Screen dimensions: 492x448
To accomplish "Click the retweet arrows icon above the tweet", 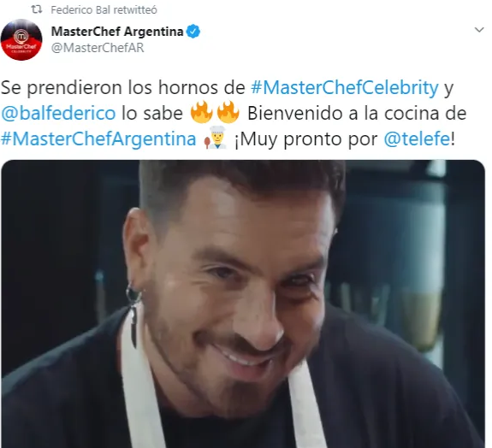I will click(37, 9).
